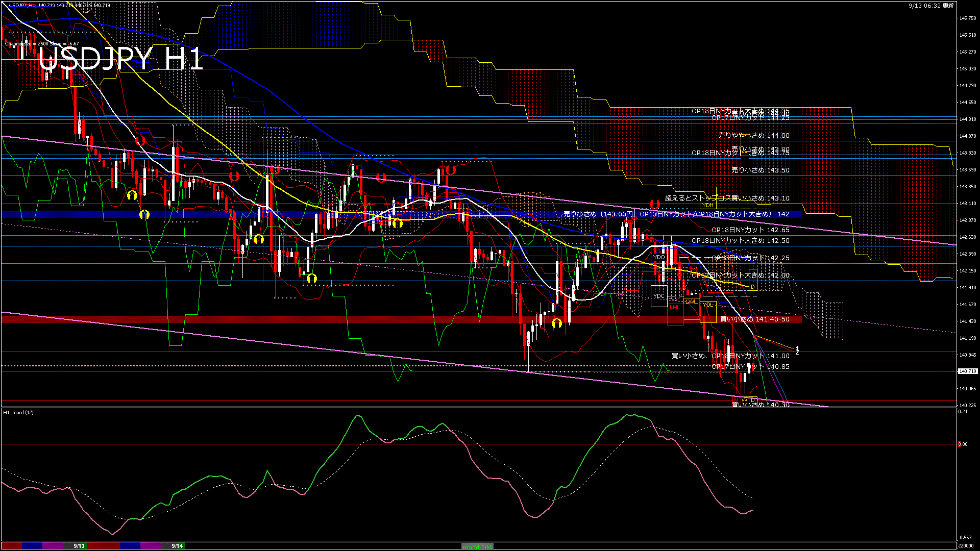The height and width of the screenshot is (551, 980).
Task: Click the yellow buy arrow marker at the 142.00 low
Action: pos(312,279)
